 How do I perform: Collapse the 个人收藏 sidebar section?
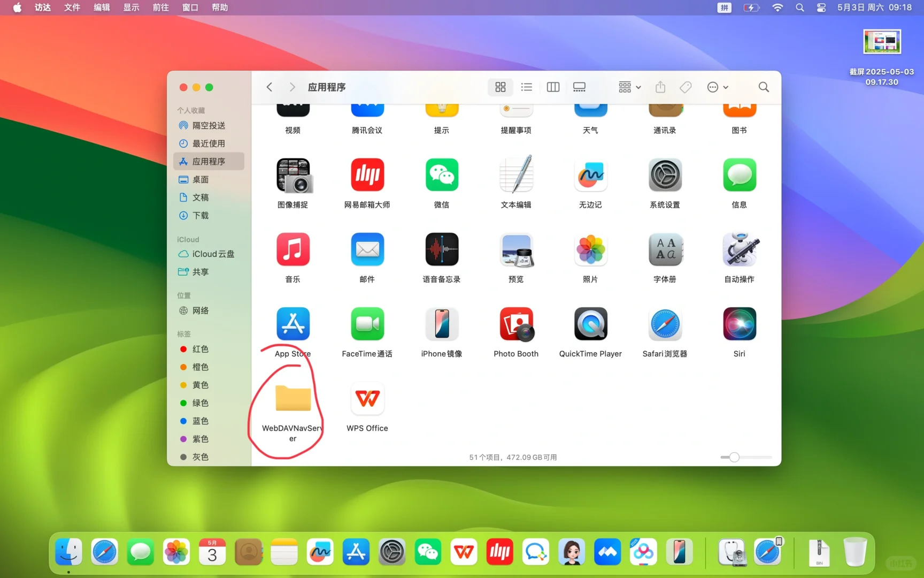[191, 110]
